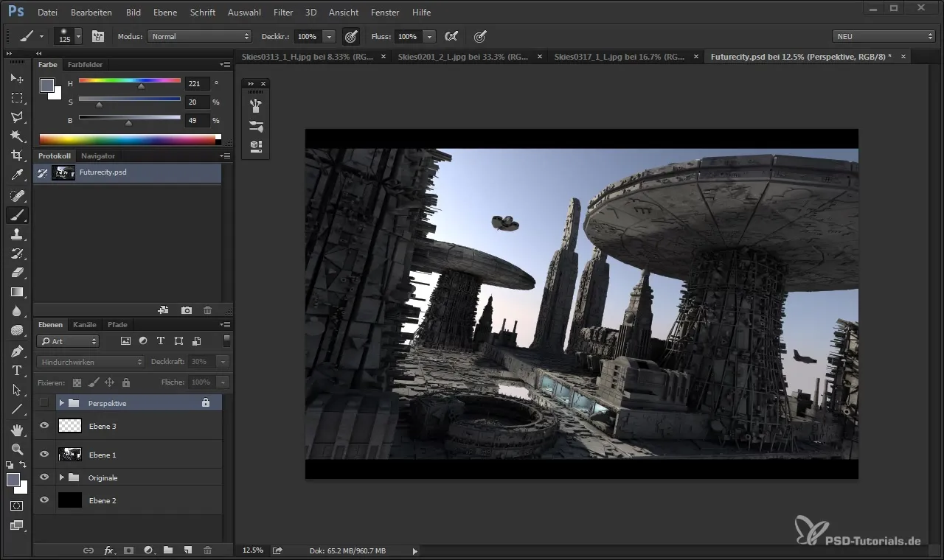This screenshot has width=944, height=560.
Task: Select the Gradient tool
Action: click(x=17, y=293)
